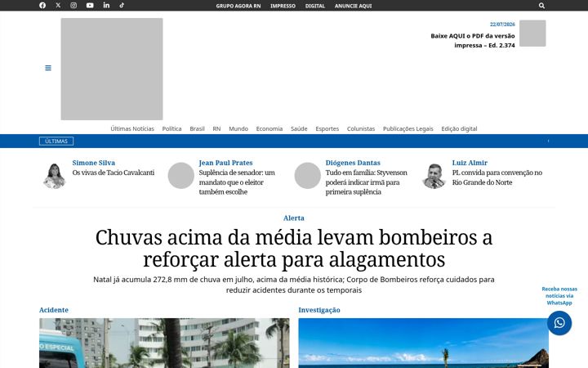Click the Natal rainfall subtitle text
588x368 pixels.
click(294, 285)
